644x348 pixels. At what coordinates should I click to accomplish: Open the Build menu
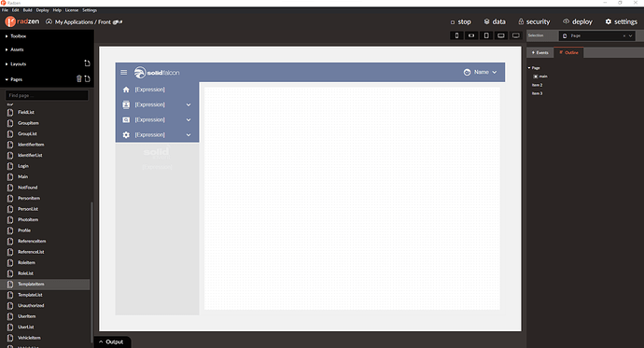point(27,10)
